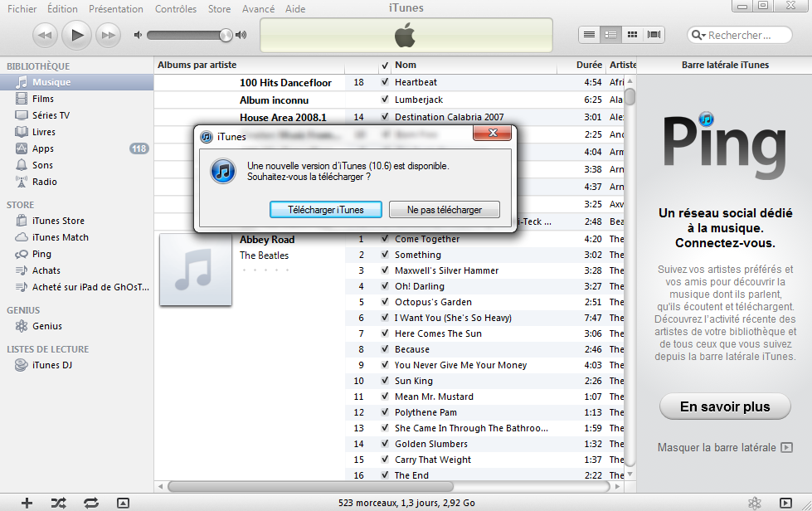Toggle shuffle in the bottom bar
The width and height of the screenshot is (812, 511).
(59, 503)
